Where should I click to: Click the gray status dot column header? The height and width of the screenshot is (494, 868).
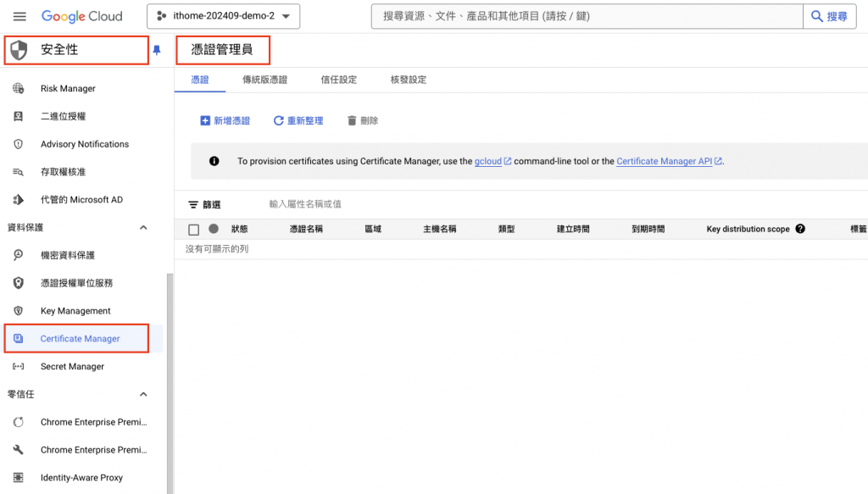tap(214, 229)
